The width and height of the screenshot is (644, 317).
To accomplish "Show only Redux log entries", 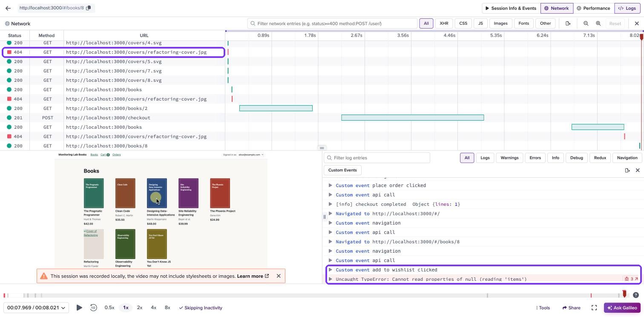I will point(600,158).
